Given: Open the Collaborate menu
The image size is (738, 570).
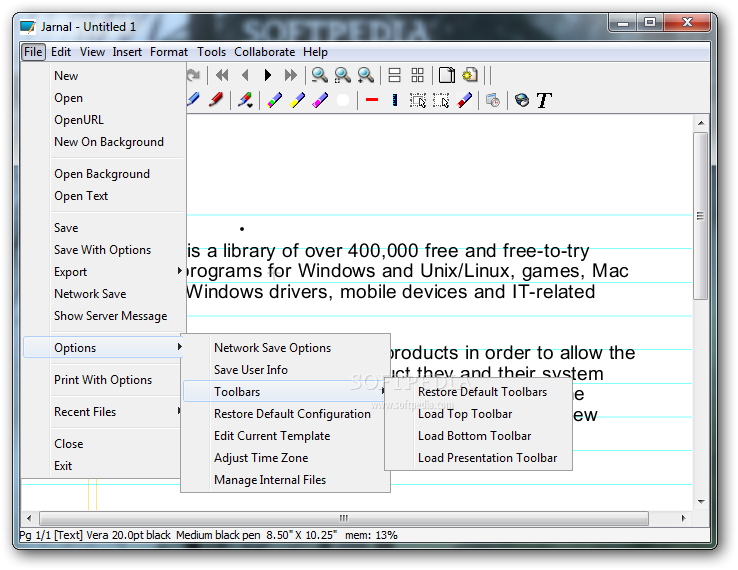Looking at the screenshot, I should [x=265, y=52].
